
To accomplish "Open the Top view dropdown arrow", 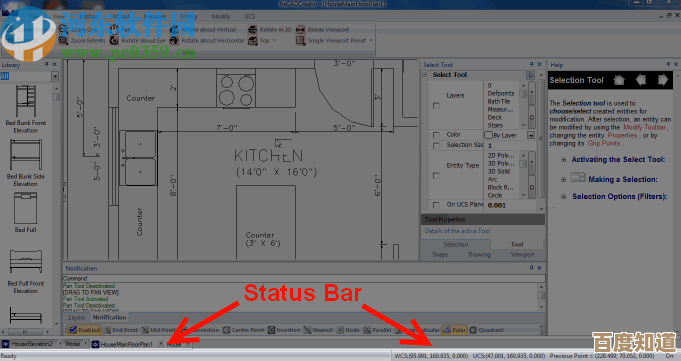I will pos(274,40).
